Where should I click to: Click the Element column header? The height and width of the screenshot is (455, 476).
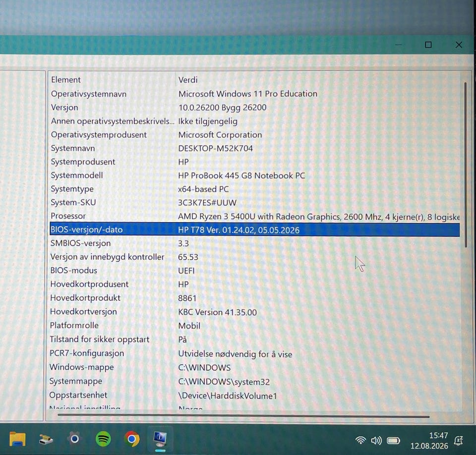click(113, 80)
